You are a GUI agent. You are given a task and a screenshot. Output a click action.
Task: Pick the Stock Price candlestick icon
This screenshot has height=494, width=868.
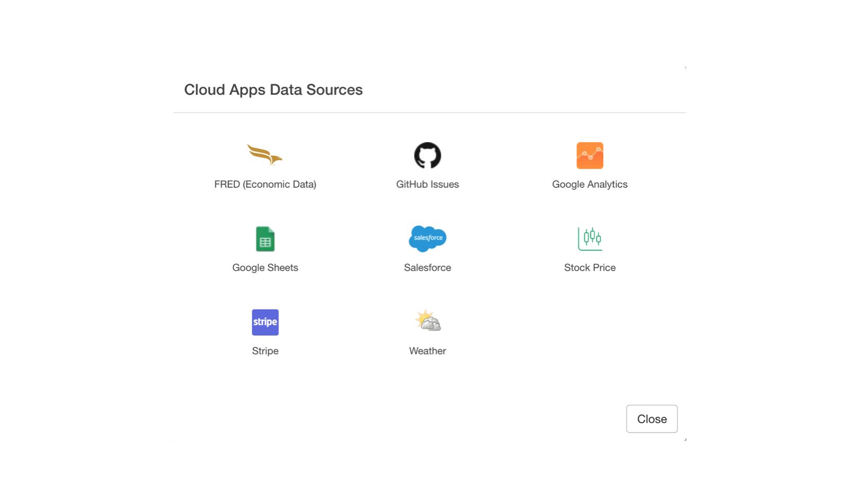tap(589, 239)
